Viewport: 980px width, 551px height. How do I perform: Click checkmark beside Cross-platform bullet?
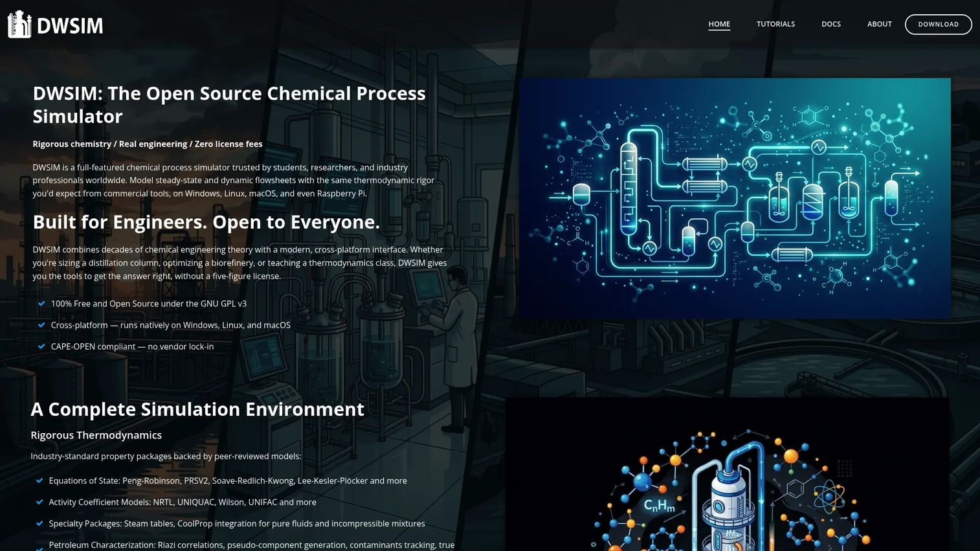(41, 325)
